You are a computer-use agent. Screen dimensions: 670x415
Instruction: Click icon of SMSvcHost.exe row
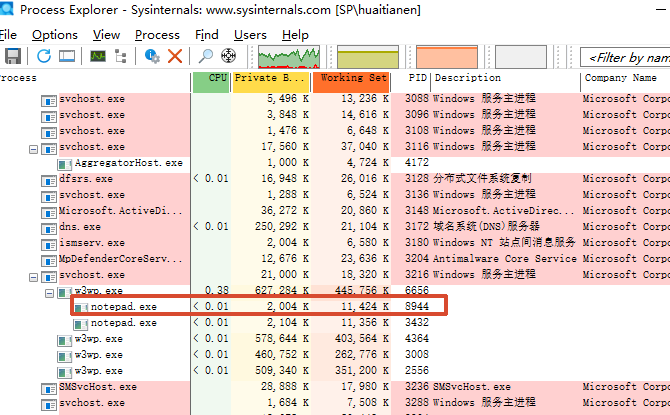pos(49,389)
